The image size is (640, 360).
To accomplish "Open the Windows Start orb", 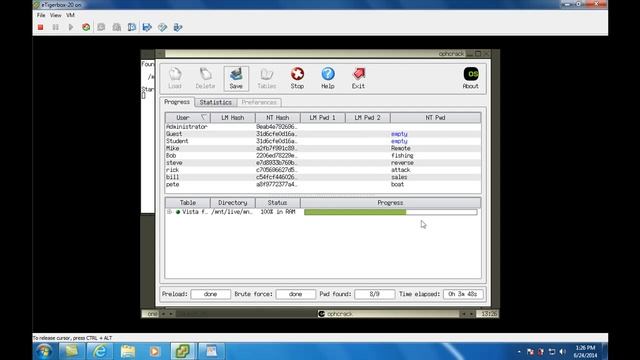I will pyautogui.click(x=44, y=351).
